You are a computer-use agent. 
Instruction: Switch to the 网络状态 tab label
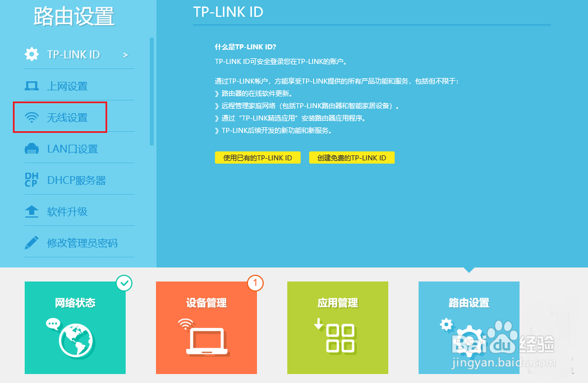click(75, 303)
